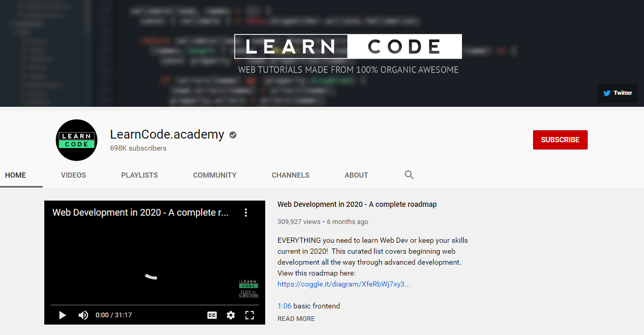
Task: Open the video's three-dot more menu
Action: point(246,213)
